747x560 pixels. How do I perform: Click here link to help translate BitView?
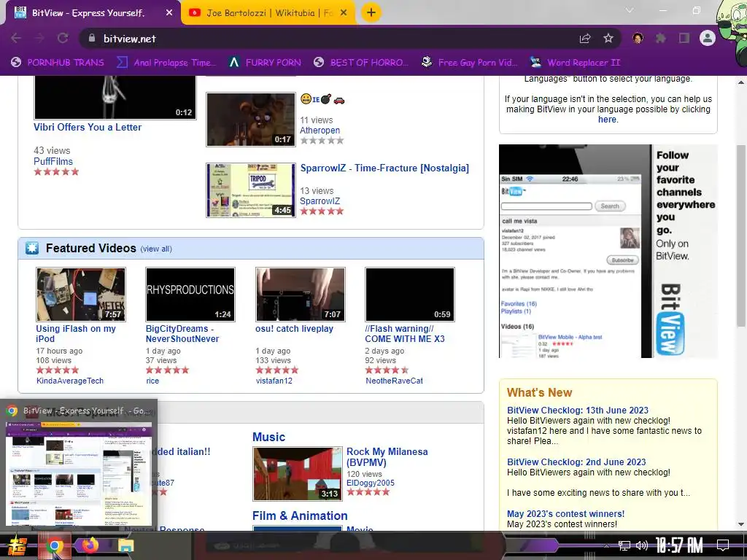[607, 120]
